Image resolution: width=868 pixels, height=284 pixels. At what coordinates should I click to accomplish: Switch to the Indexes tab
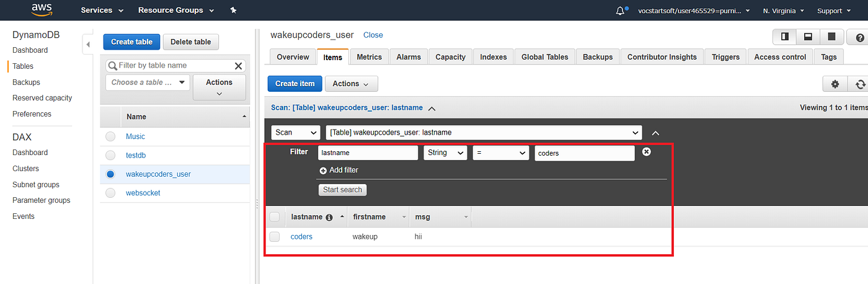494,57
